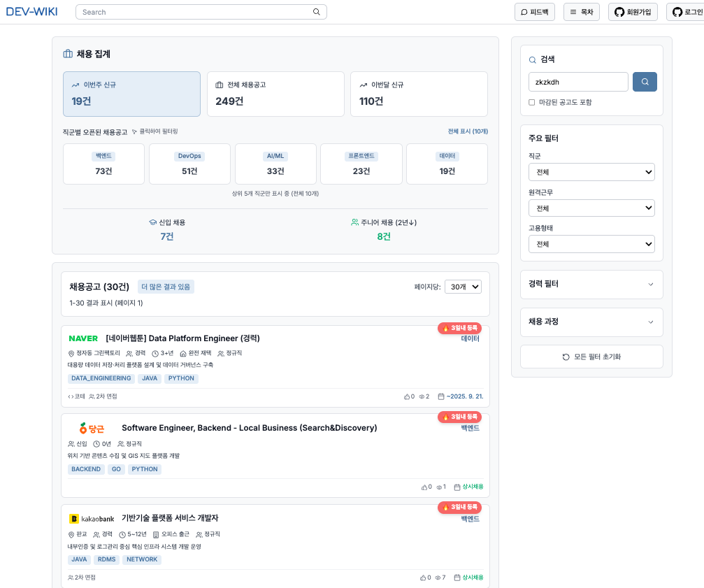Click the magnifier icon in top search bar
Viewport: 704px width, 588px height.
click(x=317, y=12)
